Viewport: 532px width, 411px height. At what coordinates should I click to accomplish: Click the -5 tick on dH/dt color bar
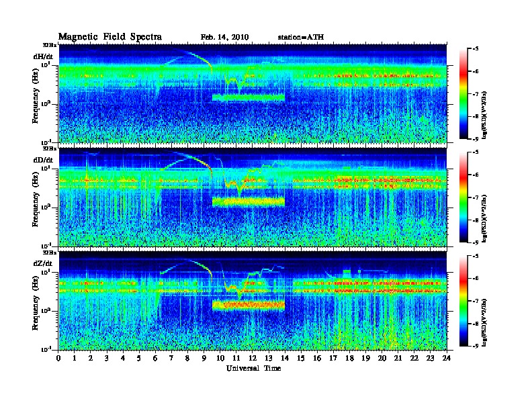tap(476, 49)
